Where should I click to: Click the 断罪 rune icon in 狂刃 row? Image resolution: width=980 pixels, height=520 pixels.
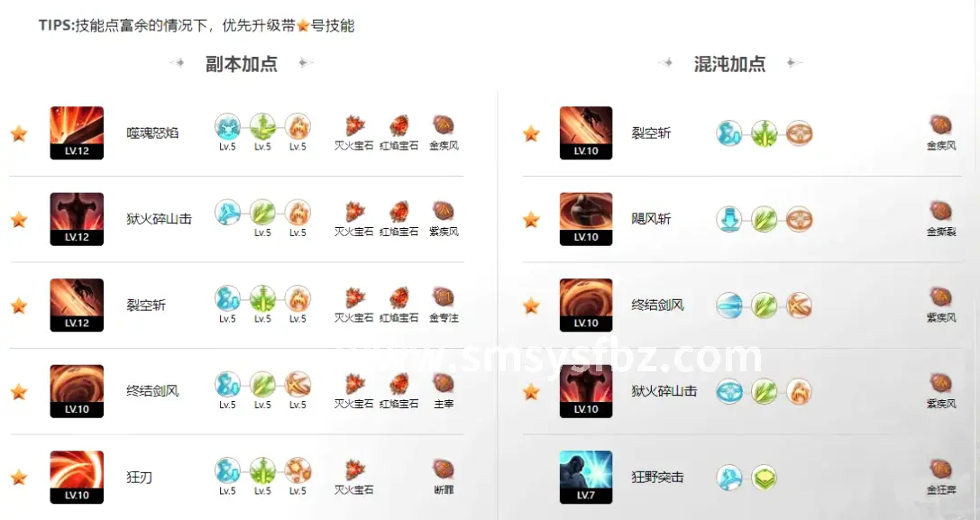444,470
